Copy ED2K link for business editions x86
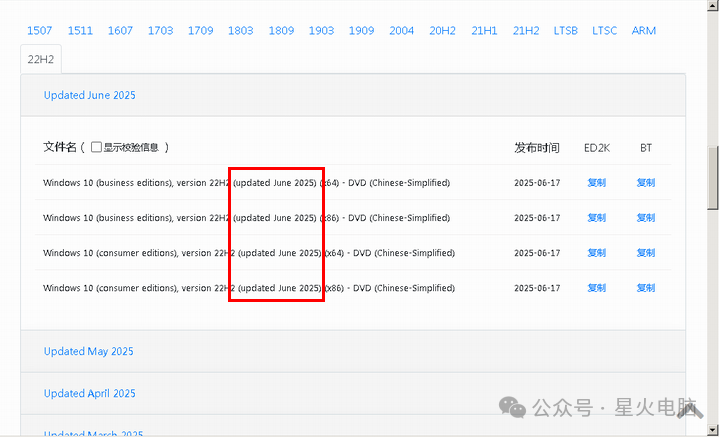The height and width of the screenshot is (437, 720). pos(596,218)
